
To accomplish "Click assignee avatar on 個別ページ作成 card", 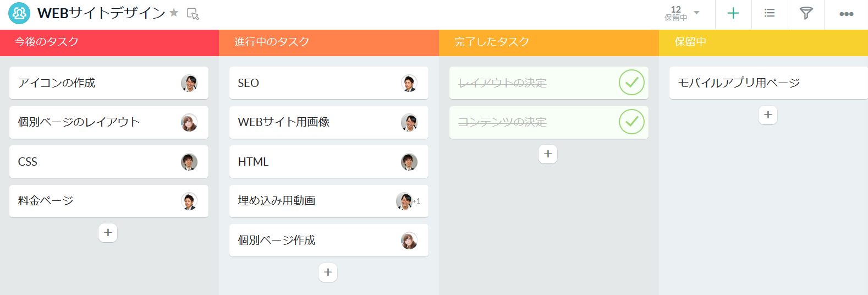I will coord(409,241).
